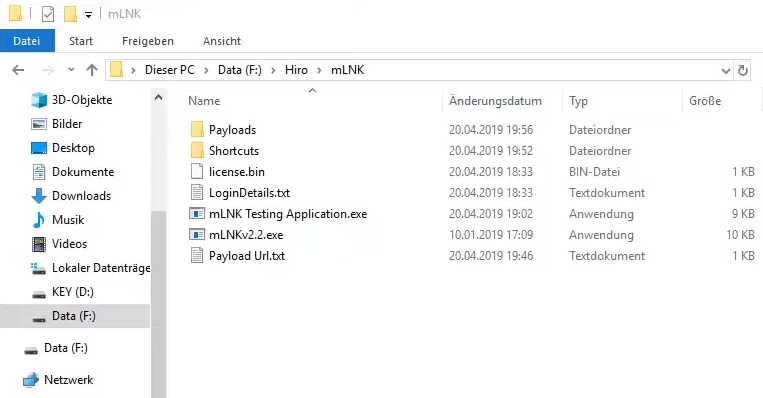The height and width of the screenshot is (398, 763).
Task: Select the Payloads folder icon
Action: coord(197,129)
